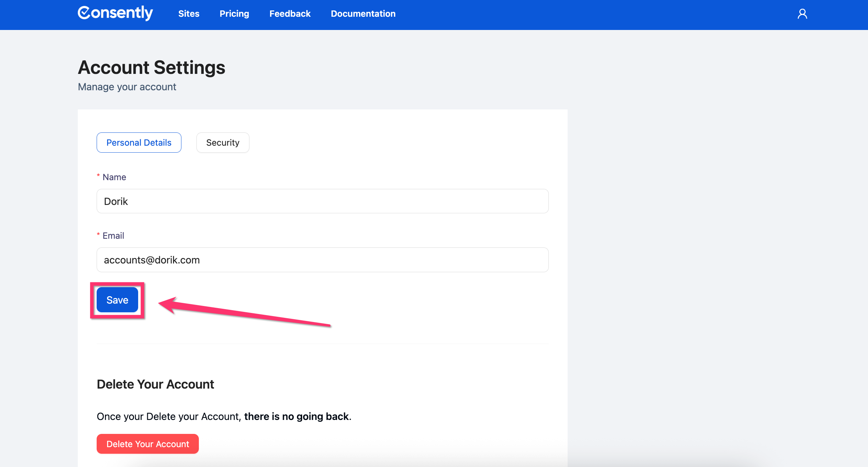Open the user profile icon menu
Image resolution: width=868 pixels, height=467 pixels.
802,14
